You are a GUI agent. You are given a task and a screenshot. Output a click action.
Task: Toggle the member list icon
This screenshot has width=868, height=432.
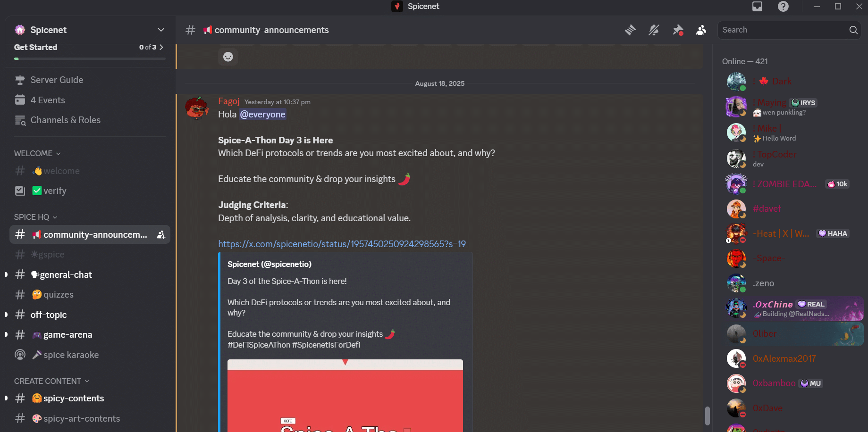(x=701, y=30)
